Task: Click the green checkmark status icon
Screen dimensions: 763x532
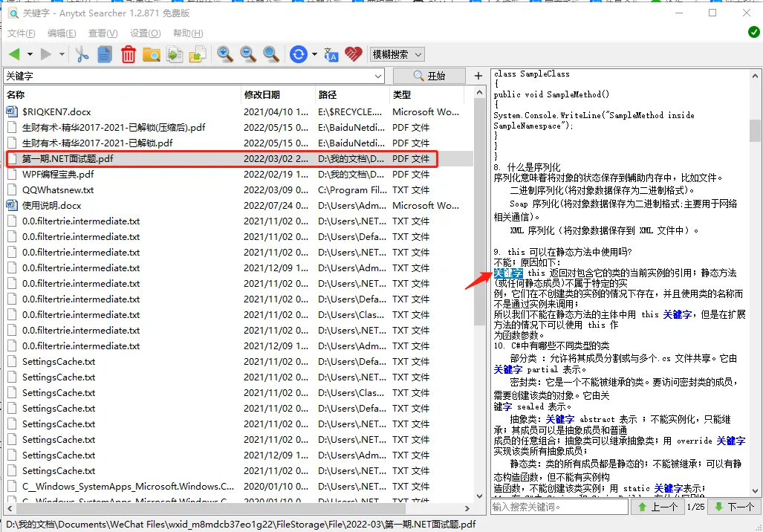Action: [754, 32]
